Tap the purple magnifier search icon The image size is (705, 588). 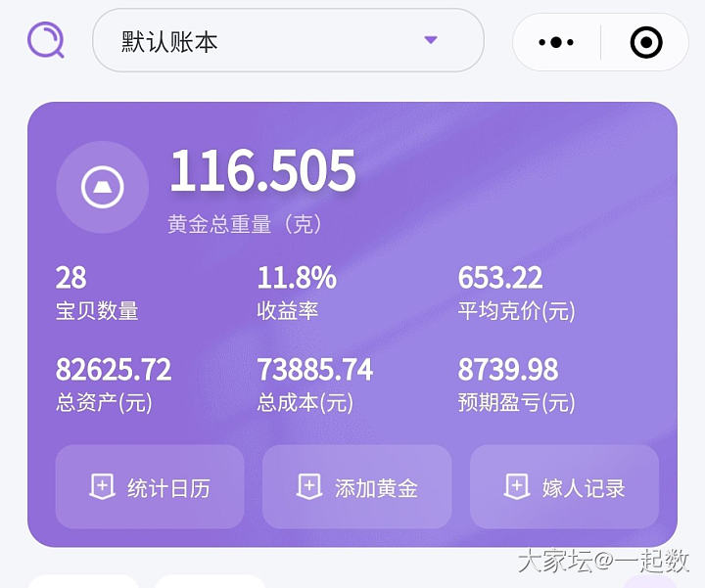45,41
